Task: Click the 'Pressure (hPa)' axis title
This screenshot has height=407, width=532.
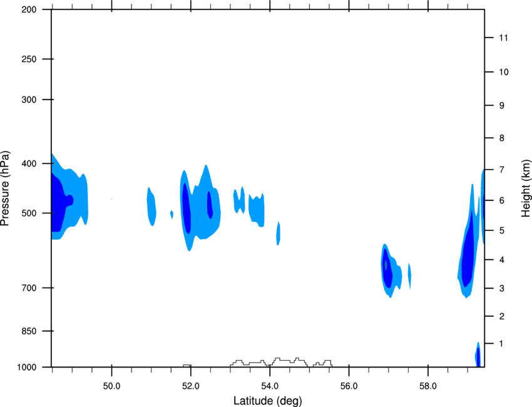Action: pyautogui.click(x=5, y=188)
